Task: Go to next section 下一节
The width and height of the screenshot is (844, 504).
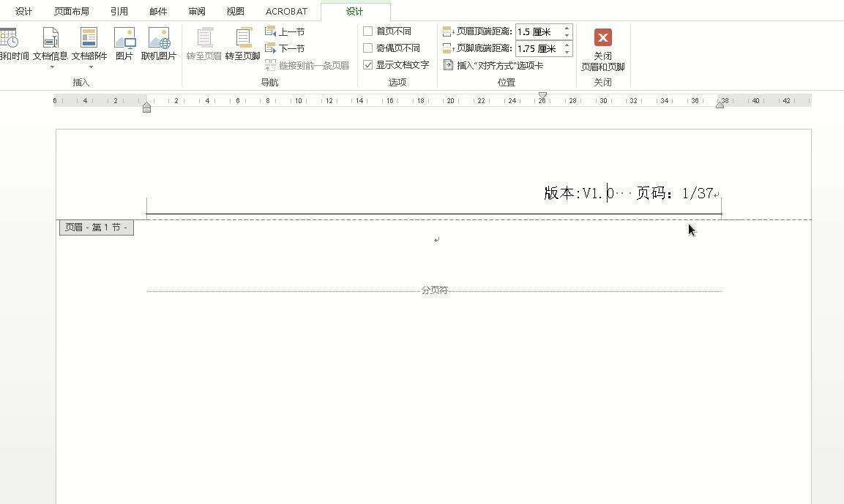Action: click(x=285, y=48)
